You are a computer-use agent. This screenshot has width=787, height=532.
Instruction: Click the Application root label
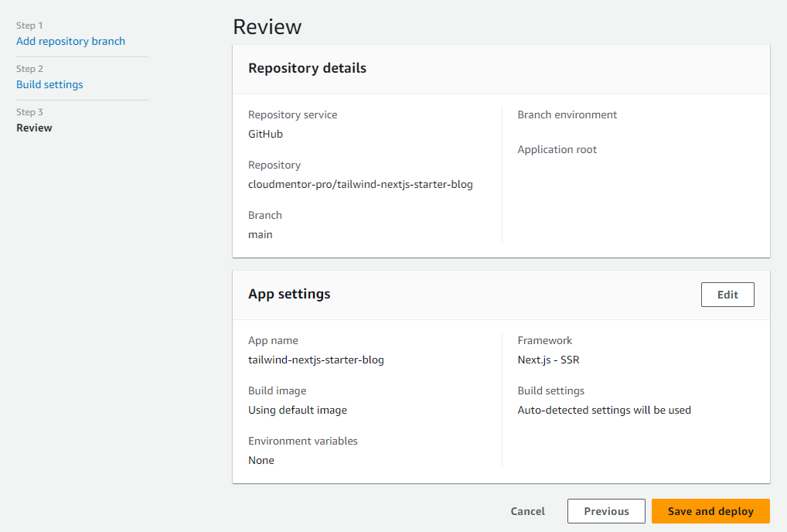point(557,149)
